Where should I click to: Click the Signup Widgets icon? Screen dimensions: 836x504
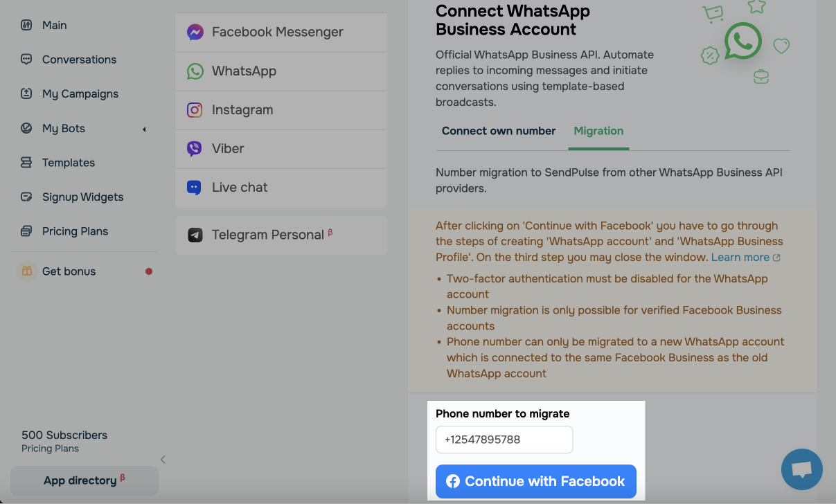coord(26,197)
